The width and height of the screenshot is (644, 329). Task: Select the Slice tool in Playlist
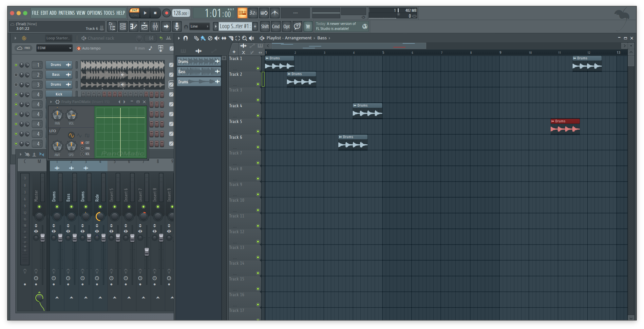(231, 38)
